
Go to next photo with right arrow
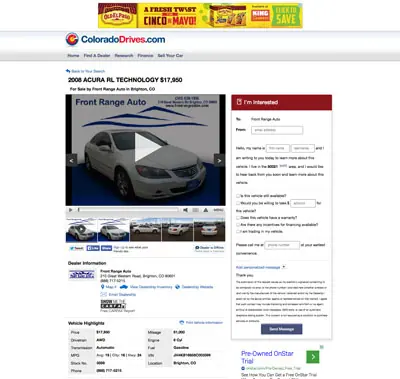click(219, 160)
